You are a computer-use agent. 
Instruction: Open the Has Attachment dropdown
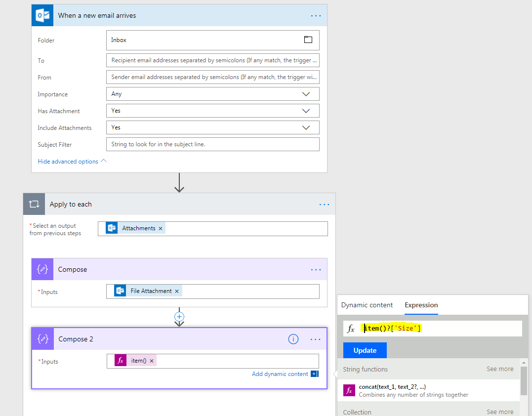[306, 110]
